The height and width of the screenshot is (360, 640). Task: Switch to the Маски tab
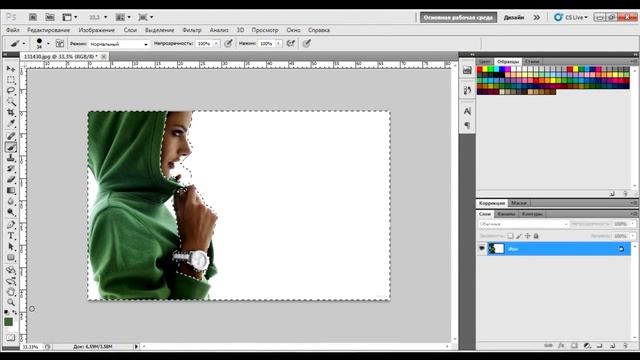(519, 203)
